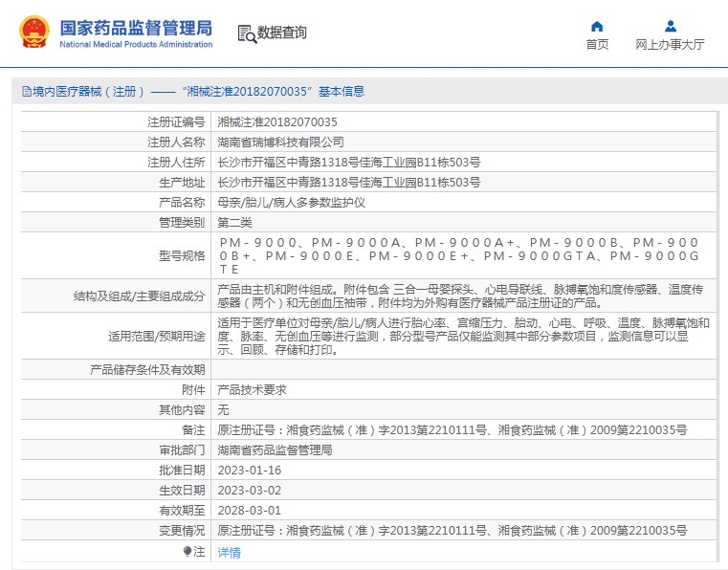The width and height of the screenshot is (728, 570).
Task: Click the 网上办事大厅 text label
Action: (670, 45)
